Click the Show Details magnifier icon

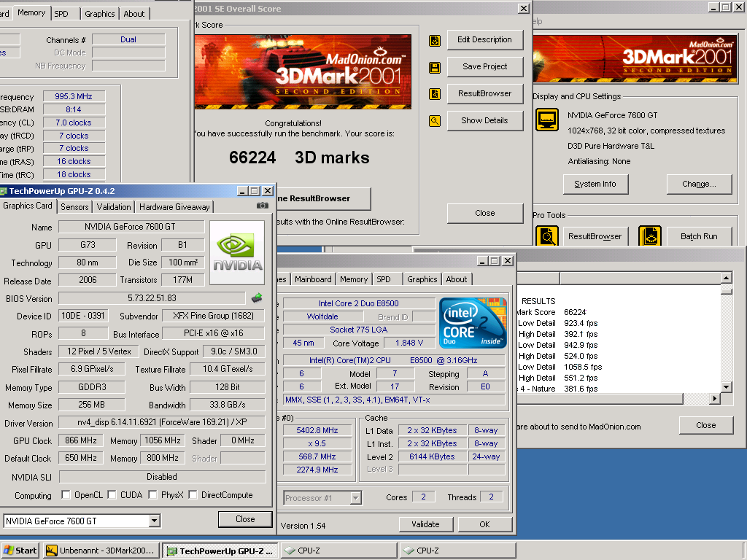pos(435,121)
